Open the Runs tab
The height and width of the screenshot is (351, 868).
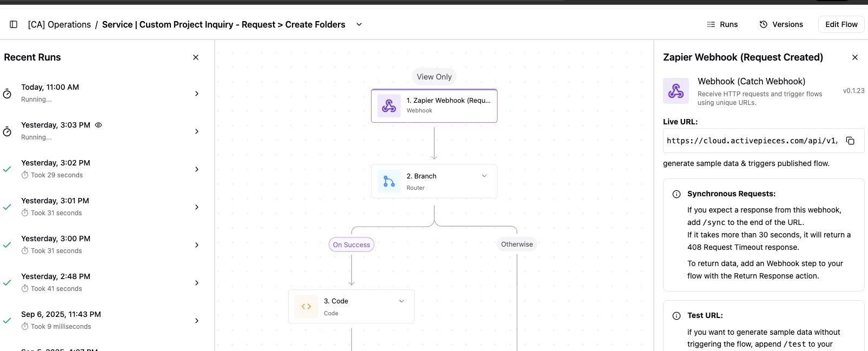coord(722,24)
